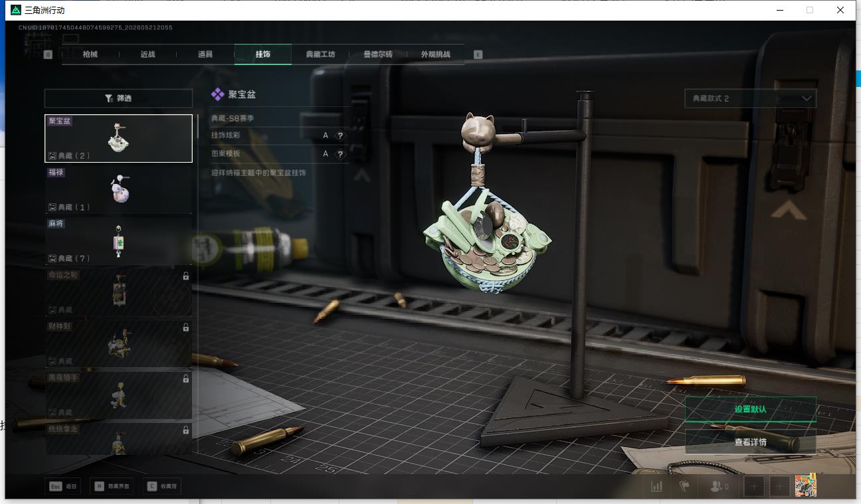
Task: Click the lock icon on 命运之轮
Action: point(186,276)
